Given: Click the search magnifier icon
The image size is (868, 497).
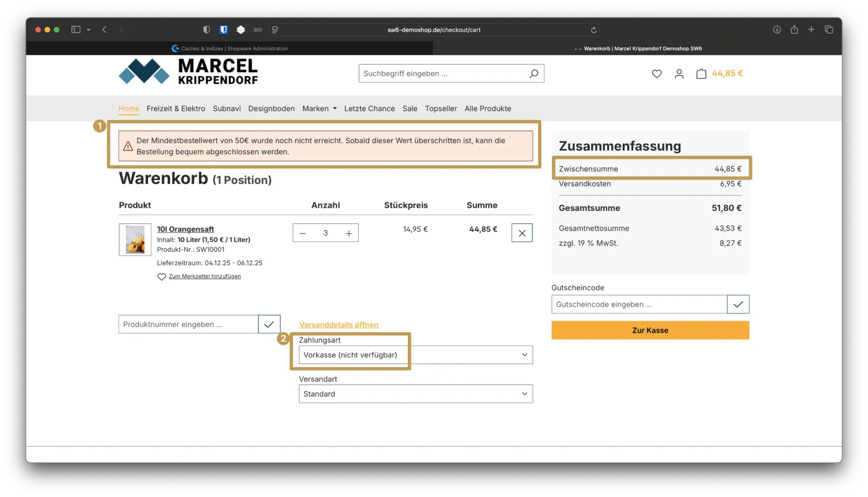Looking at the screenshot, I should click(533, 73).
